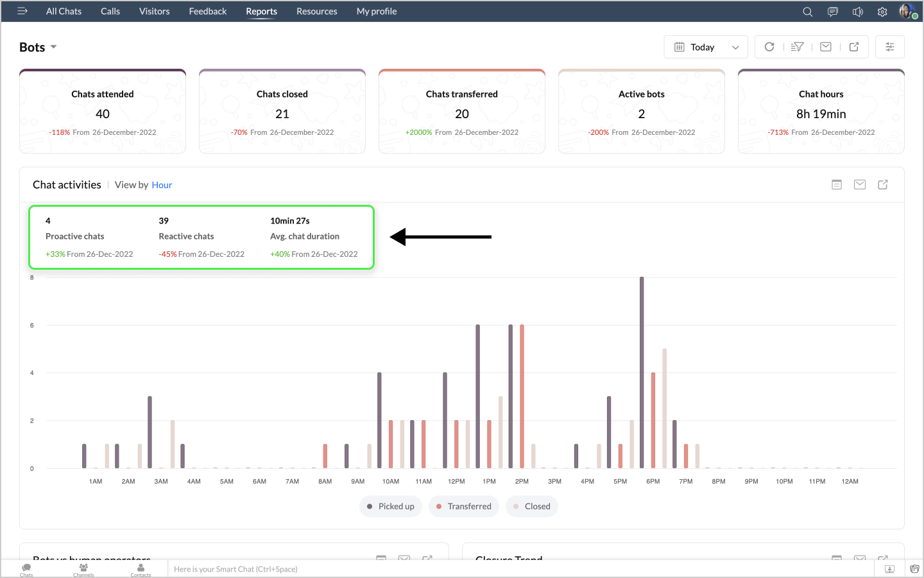
Task: Open the user profile avatar
Action: tap(907, 11)
